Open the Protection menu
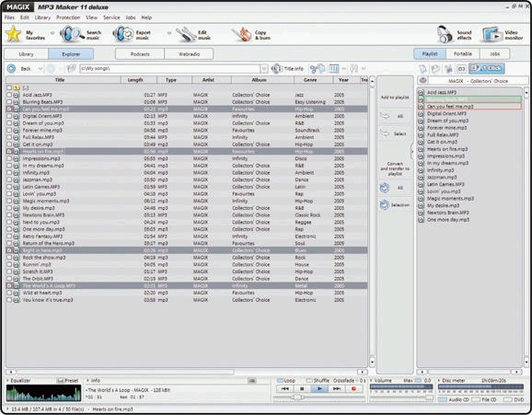532x415 pixels. (68, 17)
